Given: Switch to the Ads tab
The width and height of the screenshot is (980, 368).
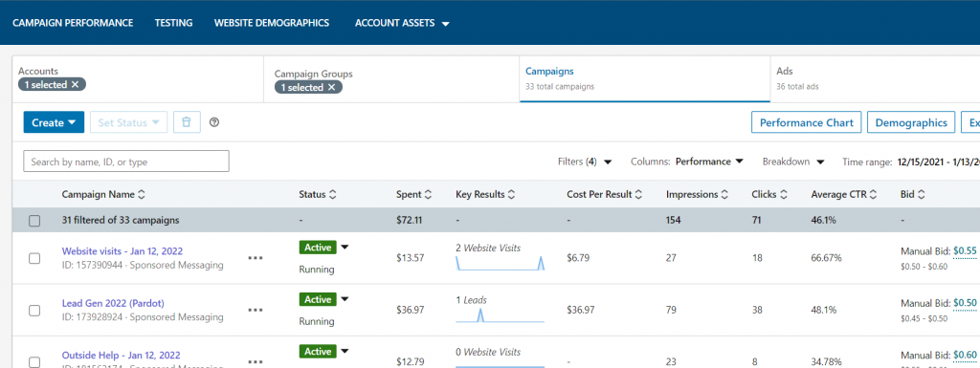Looking at the screenshot, I should tap(875, 79).
